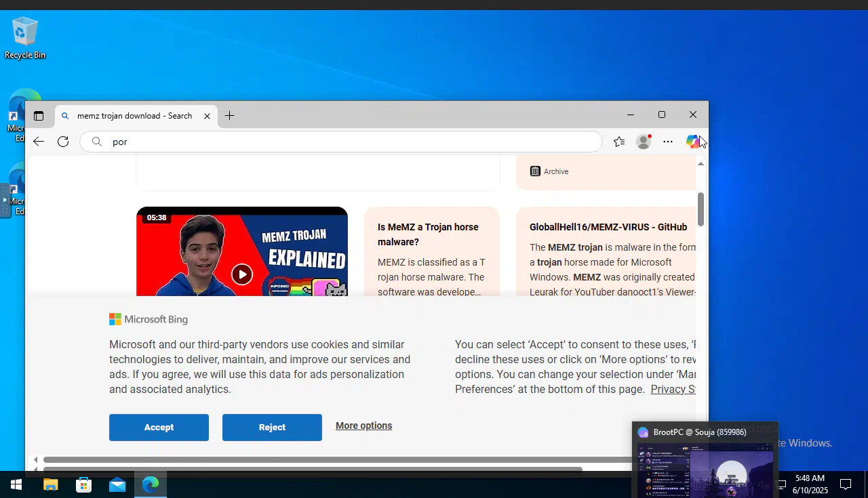Open the Copilot icon in Edge toolbar
This screenshot has height=498, width=868.
(x=692, y=142)
